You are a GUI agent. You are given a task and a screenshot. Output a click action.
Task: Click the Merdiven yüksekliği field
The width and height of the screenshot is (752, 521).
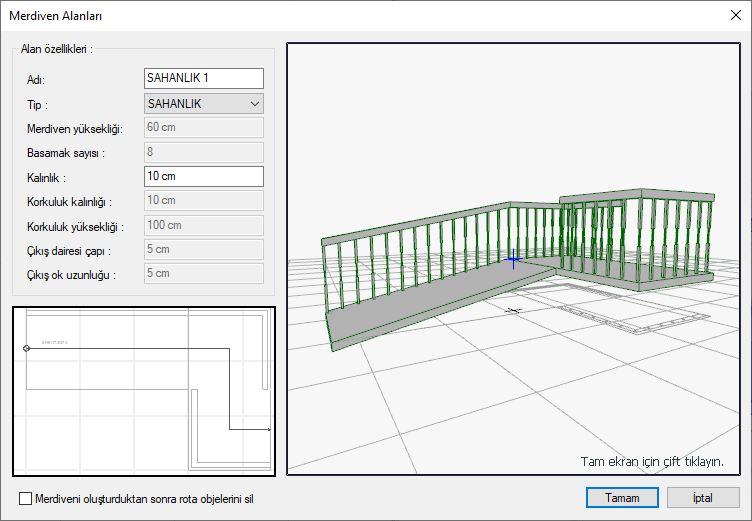(x=203, y=127)
